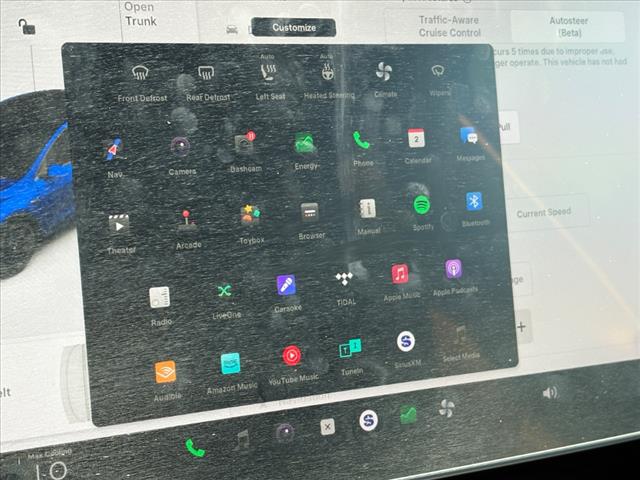Screen dimensions: 640x480
Task: Launch Spotify
Action: click(422, 212)
